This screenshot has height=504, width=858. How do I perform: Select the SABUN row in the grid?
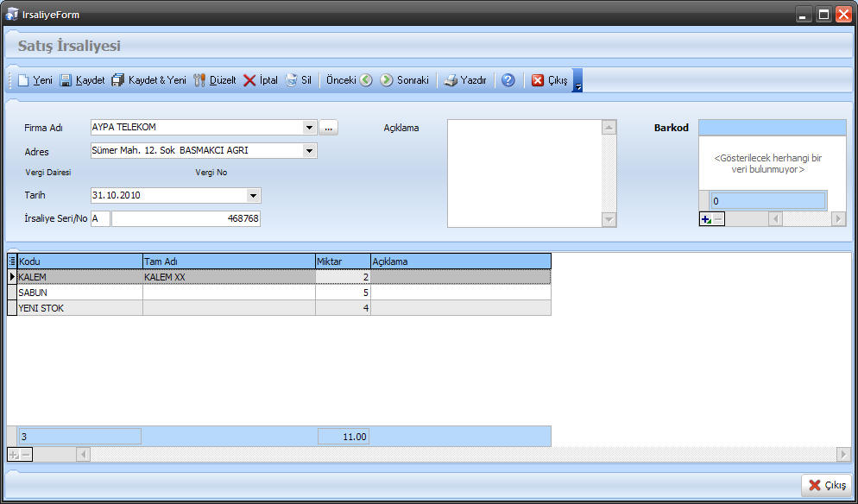pos(78,293)
